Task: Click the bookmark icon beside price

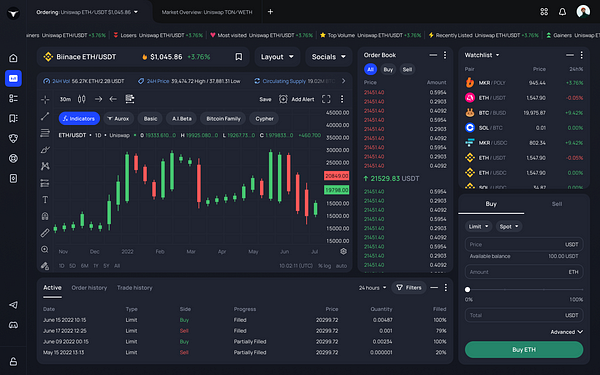Action: click(238, 57)
